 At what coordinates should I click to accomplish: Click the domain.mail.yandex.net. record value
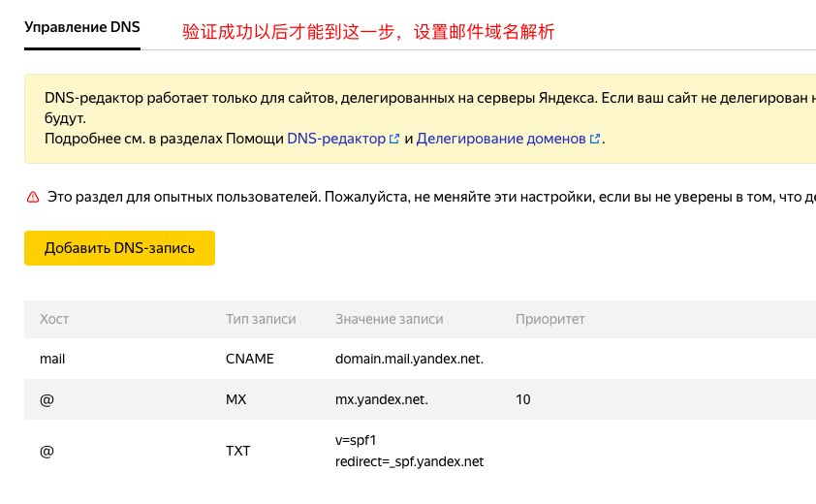coord(409,359)
